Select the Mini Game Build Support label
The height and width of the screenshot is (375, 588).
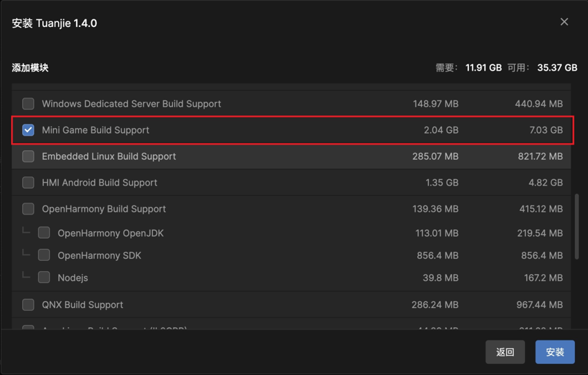click(95, 130)
